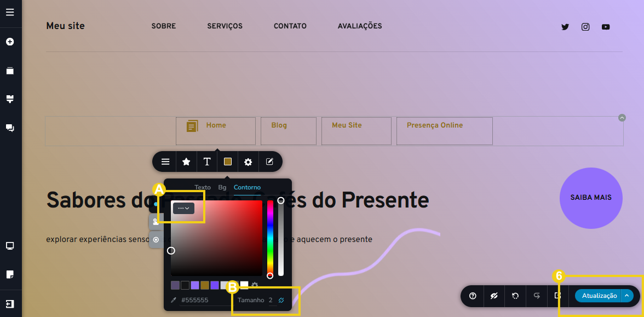
Task: Click the add element plus icon in sidebar
Action: tap(10, 42)
